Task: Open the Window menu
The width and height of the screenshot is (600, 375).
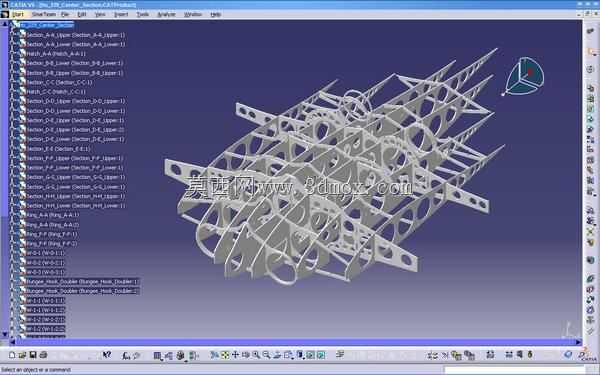Action: point(193,14)
